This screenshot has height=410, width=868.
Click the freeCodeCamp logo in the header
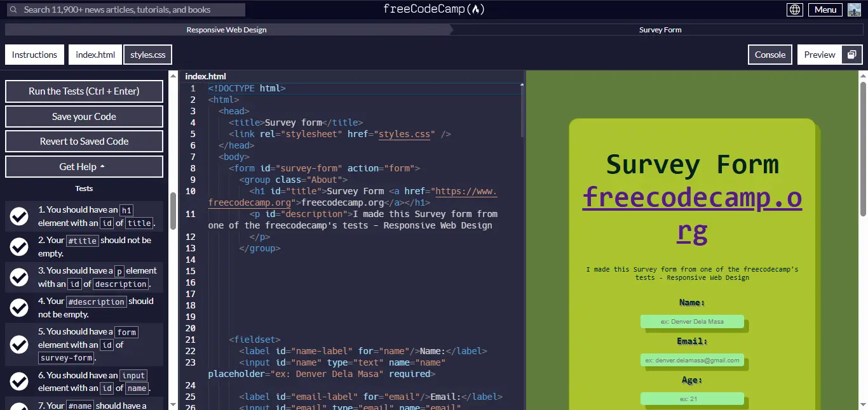pos(434,9)
